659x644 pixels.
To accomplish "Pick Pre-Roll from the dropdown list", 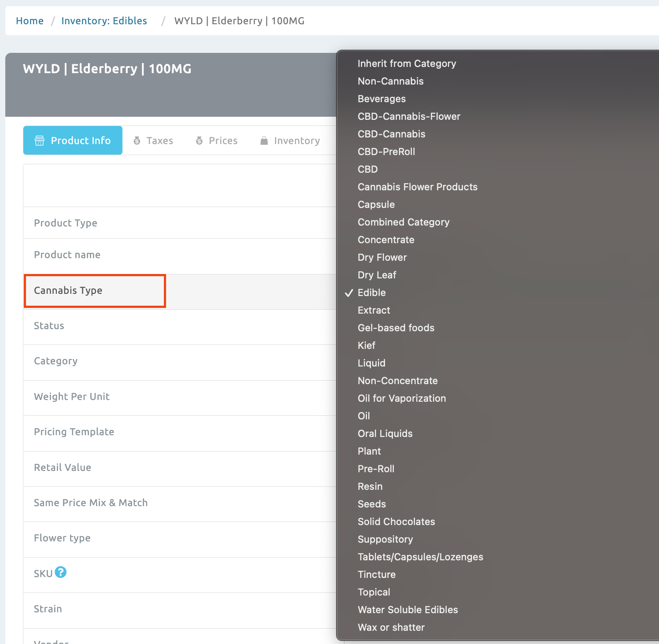I will coord(376,469).
